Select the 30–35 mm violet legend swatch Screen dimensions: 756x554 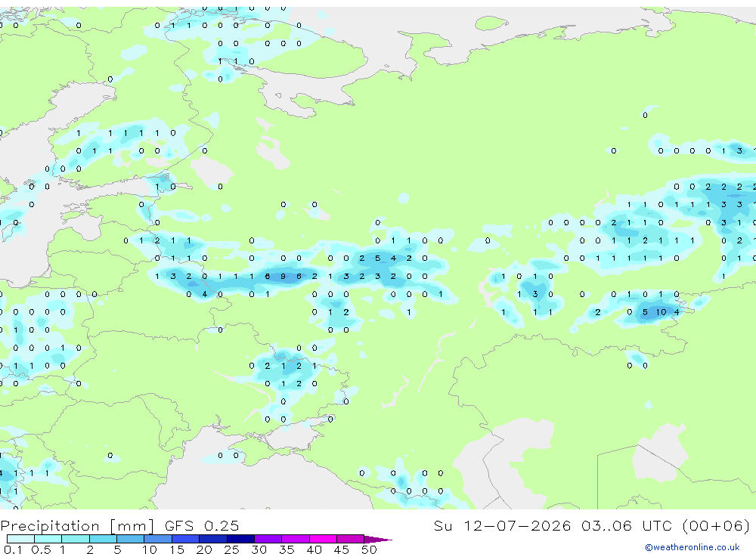[268, 539]
